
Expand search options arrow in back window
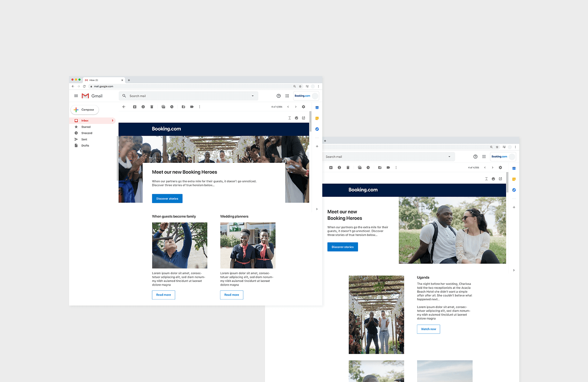click(x=449, y=157)
